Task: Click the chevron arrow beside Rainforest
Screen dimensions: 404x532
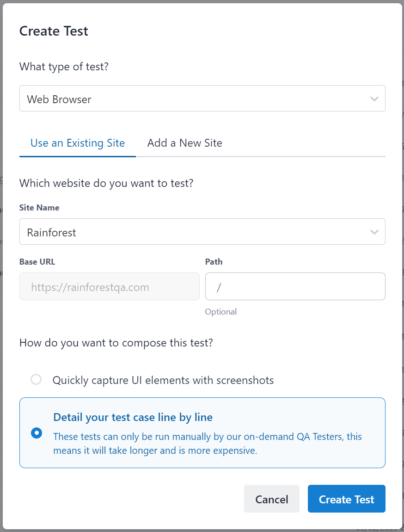Action: click(x=374, y=232)
